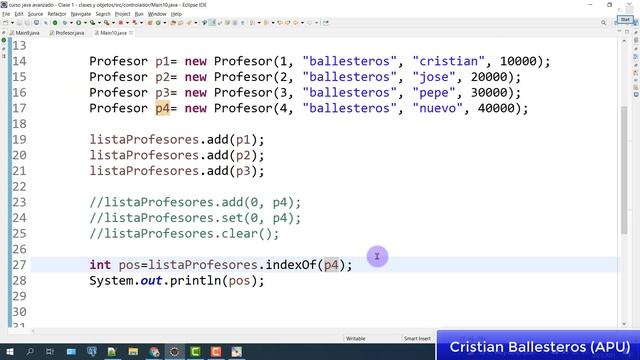The width and height of the screenshot is (640, 360).
Task: Expand the Coverage dropdown arrow
Action: pyautogui.click(x=99, y=23)
